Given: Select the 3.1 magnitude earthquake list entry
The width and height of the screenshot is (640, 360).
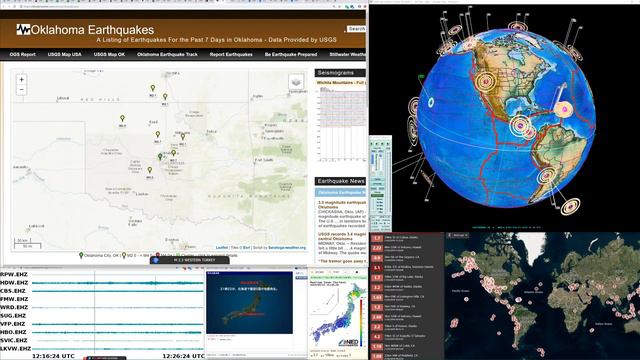Looking at the screenshot, I should 407,268.
